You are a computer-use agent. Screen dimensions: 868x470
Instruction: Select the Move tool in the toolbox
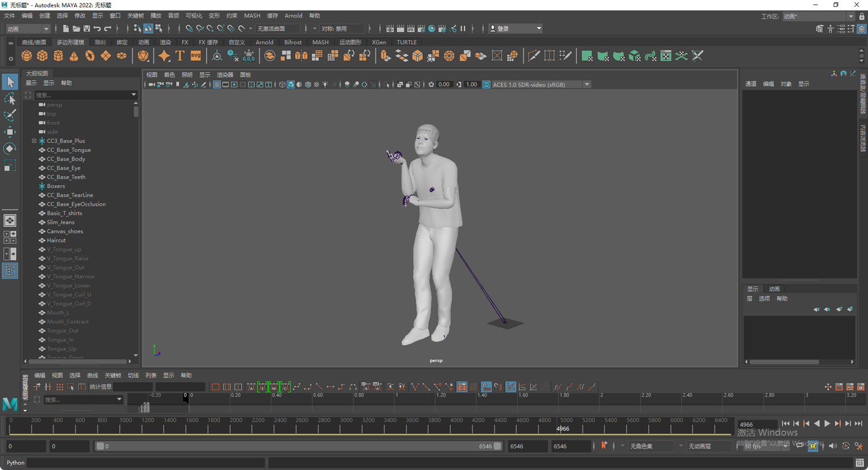pos(10,132)
